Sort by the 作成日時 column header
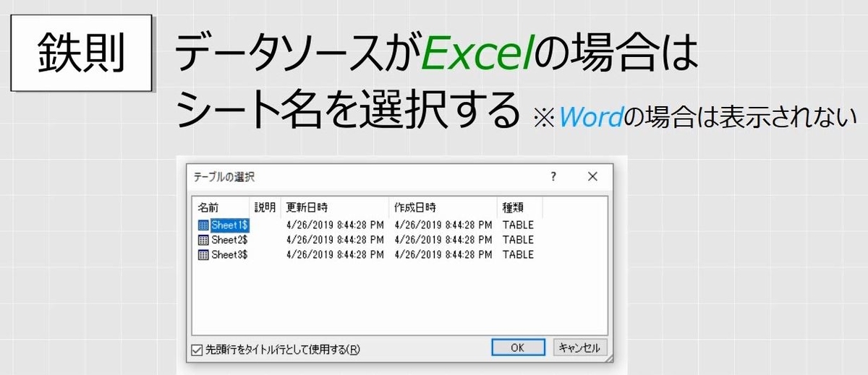The width and height of the screenshot is (868, 375). pos(443,207)
